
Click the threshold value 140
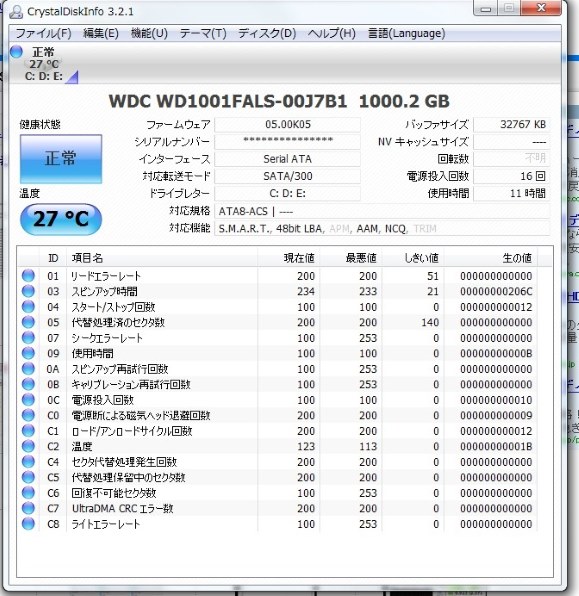pyautogui.click(x=430, y=322)
